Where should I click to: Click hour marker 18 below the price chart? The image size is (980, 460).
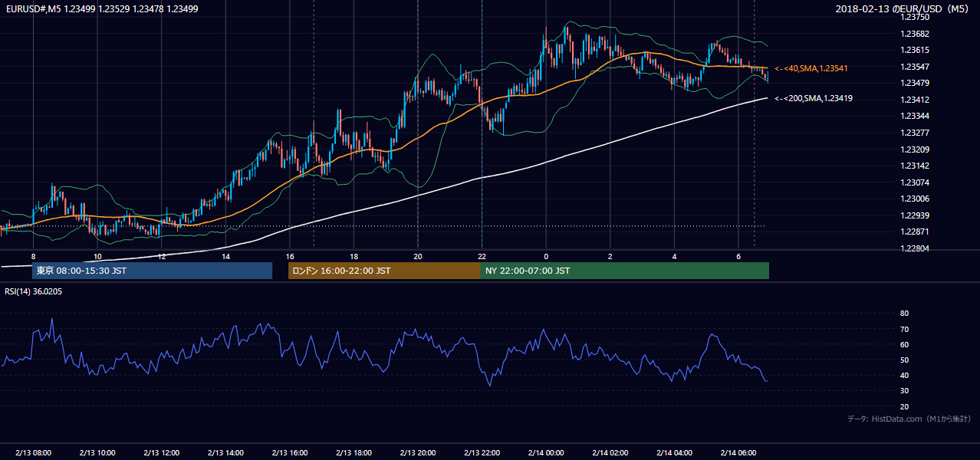354,256
